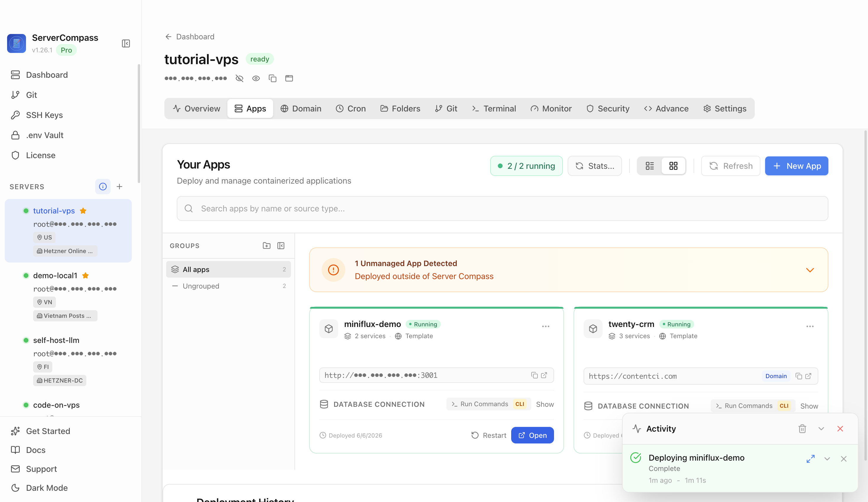
Task: Open the servers info icon
Action: 103,187
